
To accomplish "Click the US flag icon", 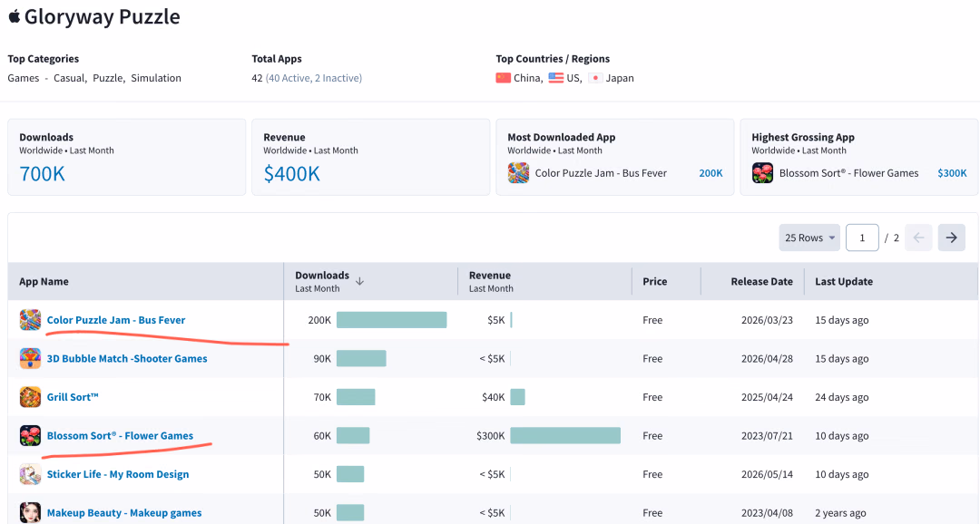I will coord(555,78).
